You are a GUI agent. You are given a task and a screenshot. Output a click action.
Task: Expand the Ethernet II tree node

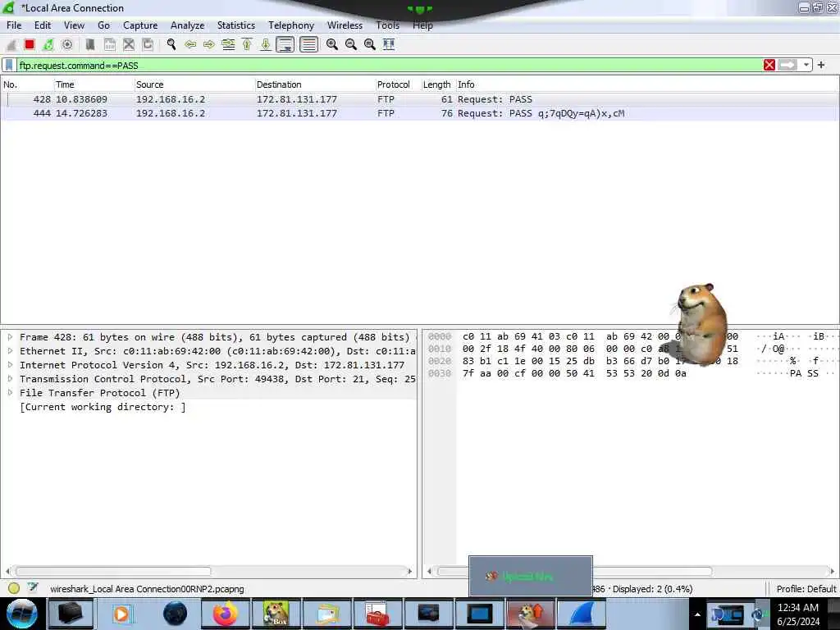point(10,351)
